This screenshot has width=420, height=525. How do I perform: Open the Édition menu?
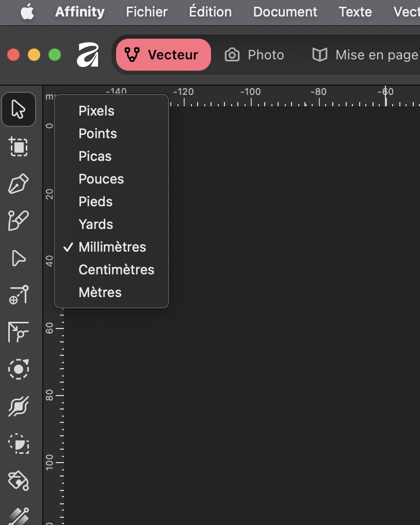211,12
